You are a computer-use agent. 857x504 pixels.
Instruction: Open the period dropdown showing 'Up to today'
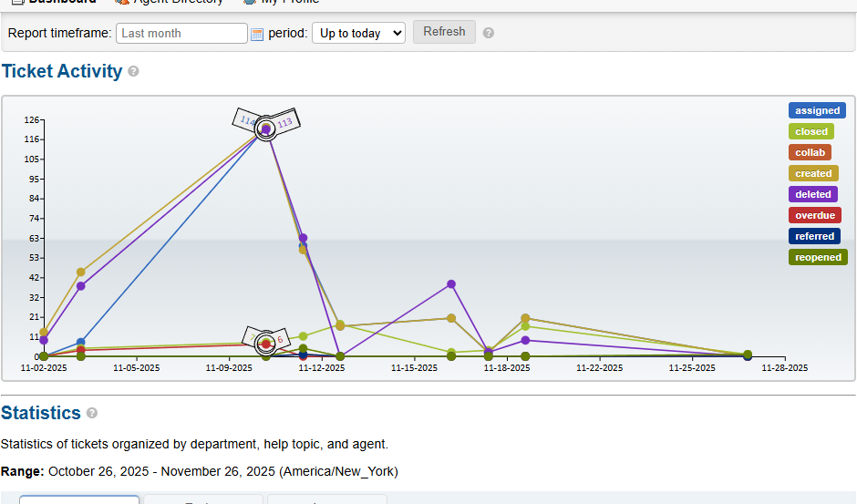point(358,33)
